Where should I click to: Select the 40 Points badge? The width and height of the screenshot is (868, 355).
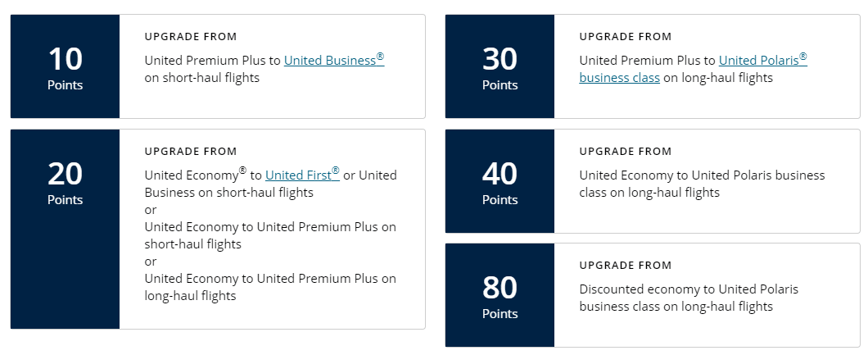(500, 181)
